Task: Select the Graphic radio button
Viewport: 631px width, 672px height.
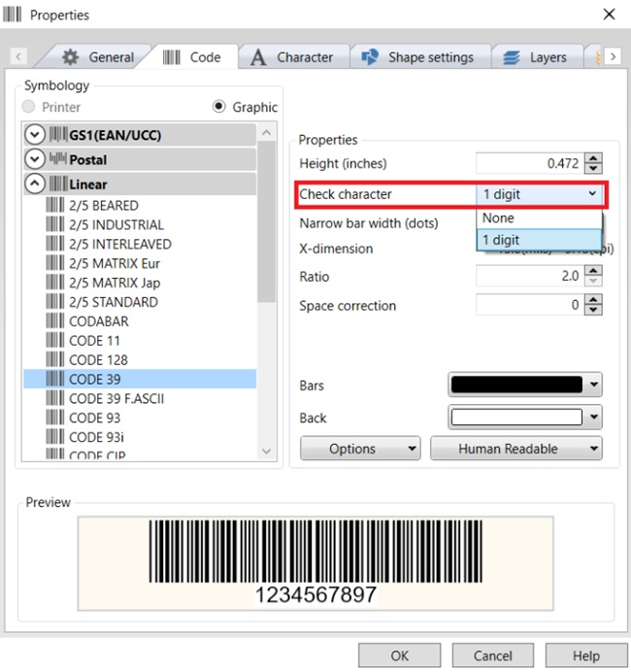Action: [218, 106]
